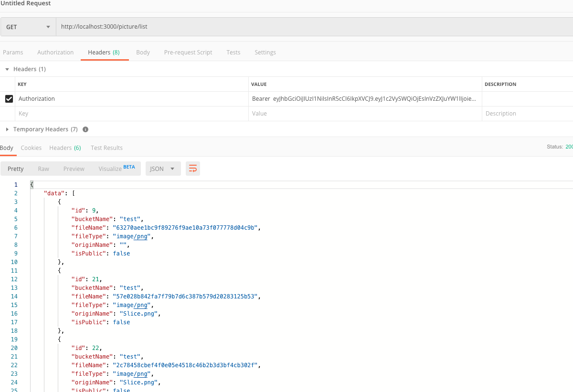Viewport: 573px width, 392px height.
Task: View the Cookies response tab
Action: point(31,148)
